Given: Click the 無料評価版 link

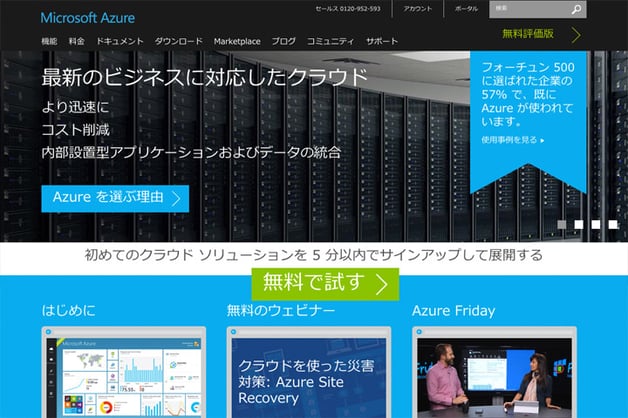Looking at the screenshot, I should [x=528, y=34].
